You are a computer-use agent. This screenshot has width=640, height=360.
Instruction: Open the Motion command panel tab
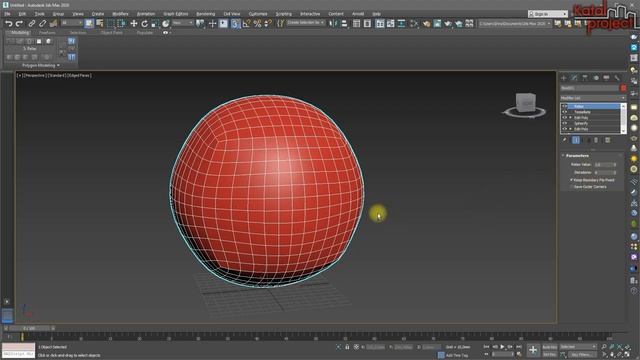pos(596,78)
